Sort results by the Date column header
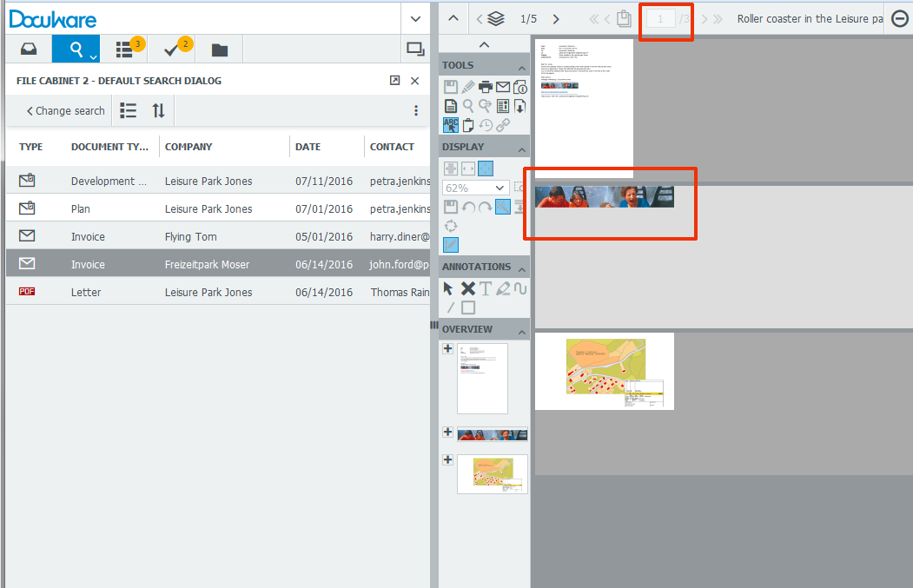Screen dimensions: 913x588 coord(308,147)
